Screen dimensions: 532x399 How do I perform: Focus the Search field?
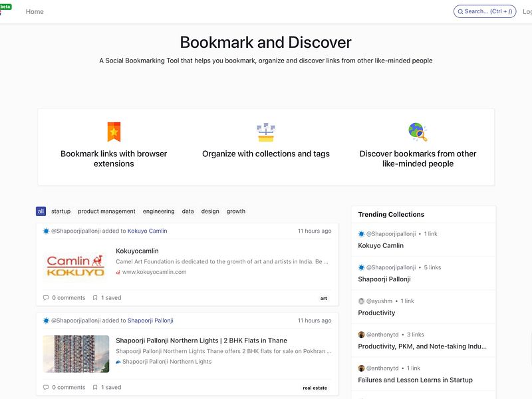point(485,11)
